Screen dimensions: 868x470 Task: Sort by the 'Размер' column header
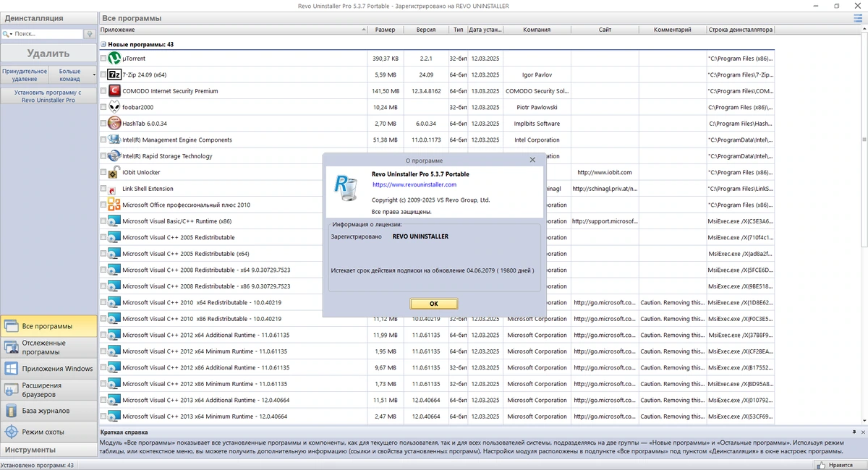click(x=386, y=30)
